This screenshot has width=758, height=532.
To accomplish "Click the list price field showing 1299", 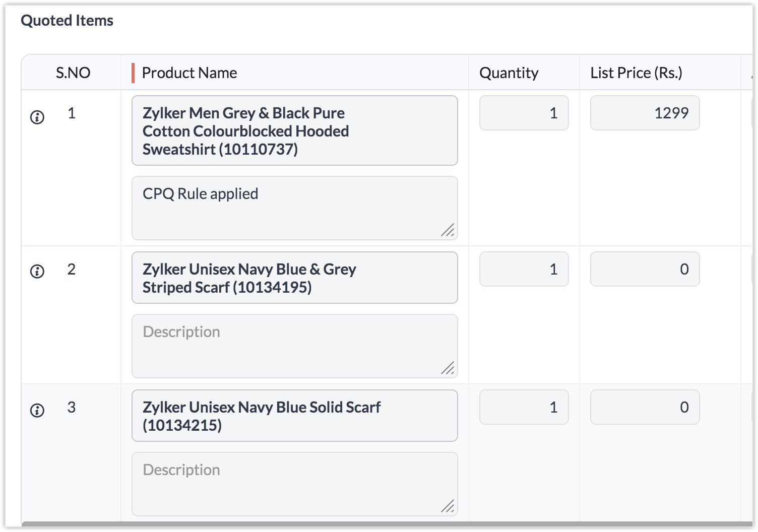I will (645, 113).
